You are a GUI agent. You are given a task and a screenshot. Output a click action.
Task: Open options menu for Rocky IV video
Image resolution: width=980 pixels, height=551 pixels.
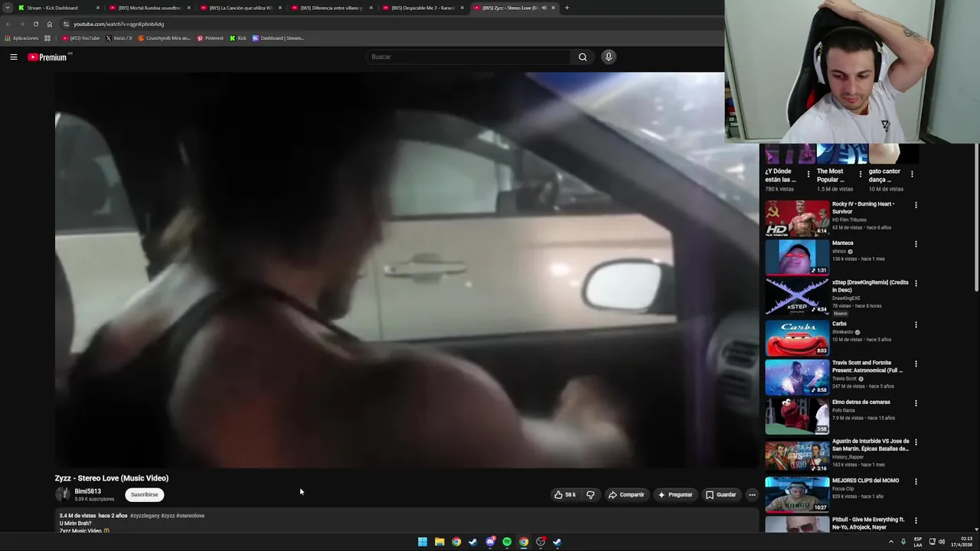coord(916,205)
